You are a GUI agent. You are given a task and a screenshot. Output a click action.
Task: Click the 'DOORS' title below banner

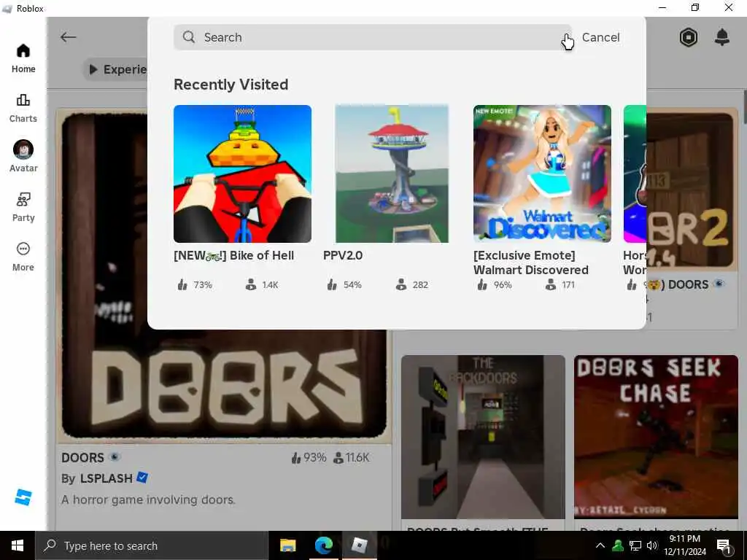coord(82,458)
